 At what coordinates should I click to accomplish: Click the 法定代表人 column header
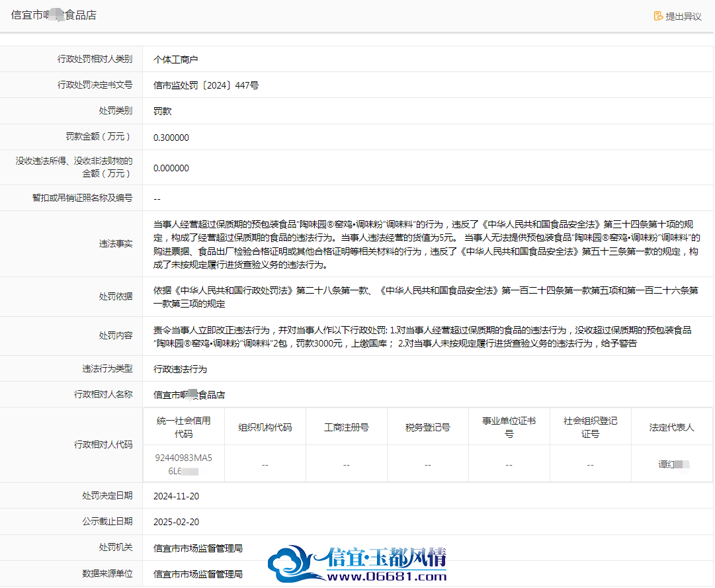point(672,427)
